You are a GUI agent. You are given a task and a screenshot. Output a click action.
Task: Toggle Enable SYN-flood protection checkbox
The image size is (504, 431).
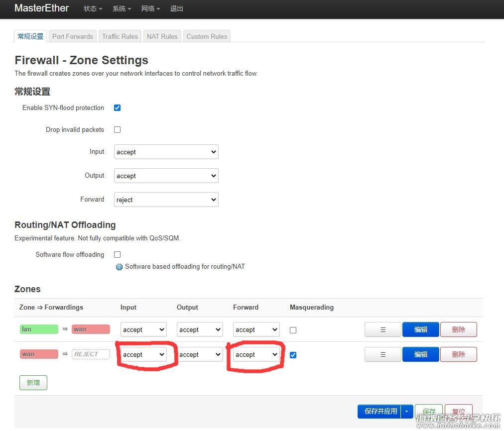(x=118, y=108)
